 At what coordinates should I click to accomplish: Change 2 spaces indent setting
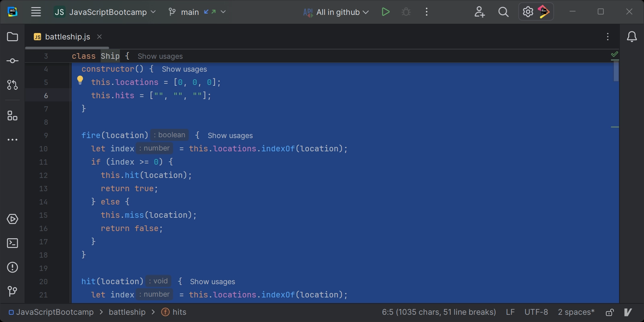coord(576,312)
